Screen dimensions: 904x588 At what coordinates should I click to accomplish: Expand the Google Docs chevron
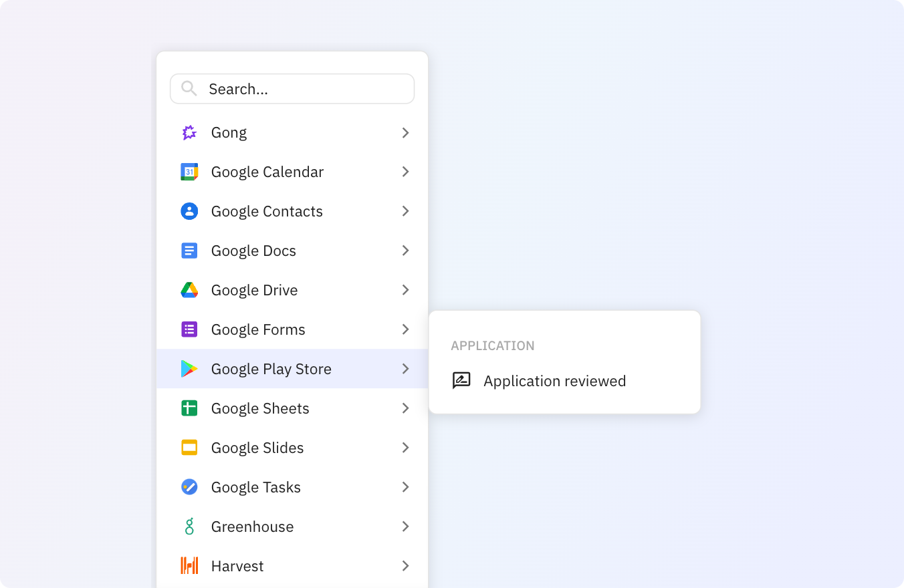[405, 251]
